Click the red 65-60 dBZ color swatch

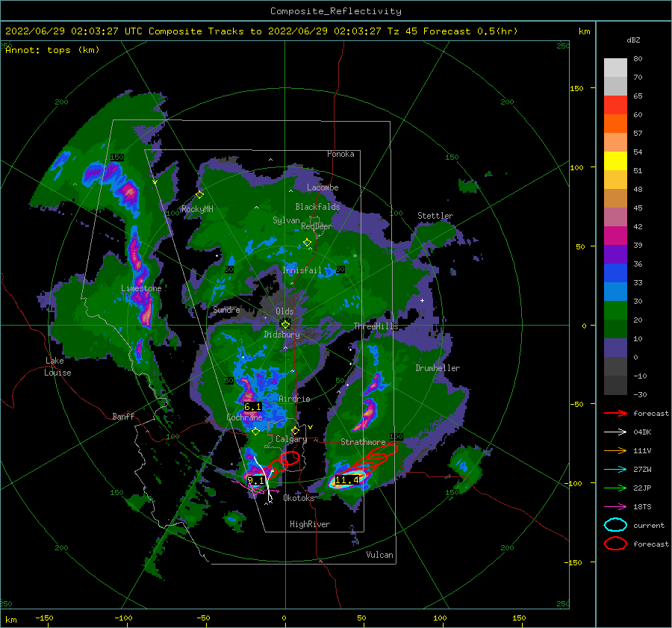tap(615, 105)
